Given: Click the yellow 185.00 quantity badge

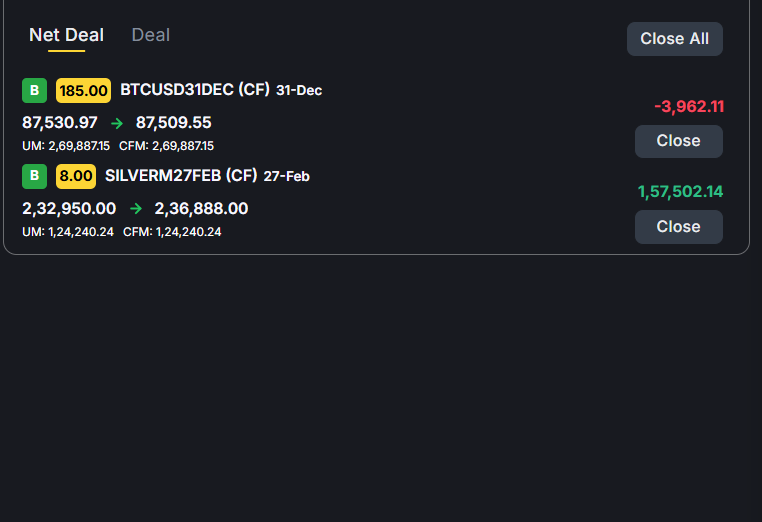Looking at the screenshot, I should (x=84, y=91).
